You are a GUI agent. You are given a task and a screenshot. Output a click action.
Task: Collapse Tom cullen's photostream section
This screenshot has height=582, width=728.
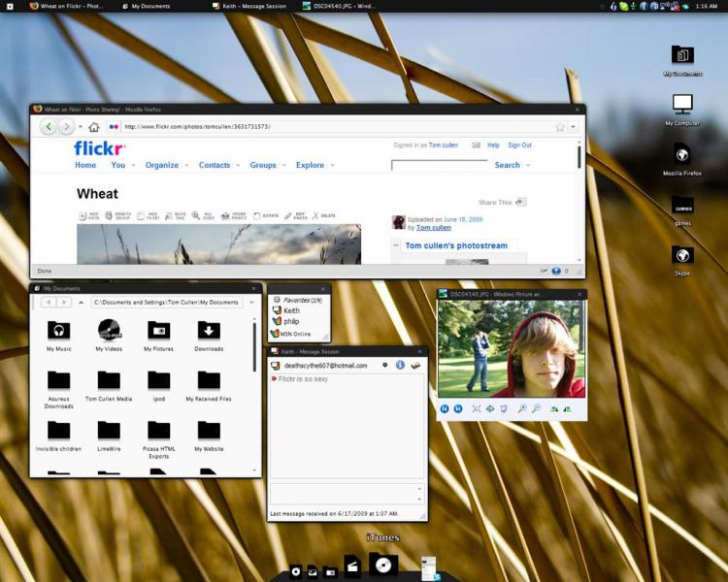396,245
